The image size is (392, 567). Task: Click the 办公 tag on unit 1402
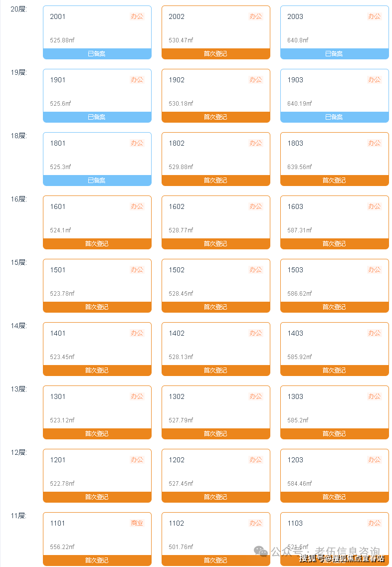tap(255, 333)
